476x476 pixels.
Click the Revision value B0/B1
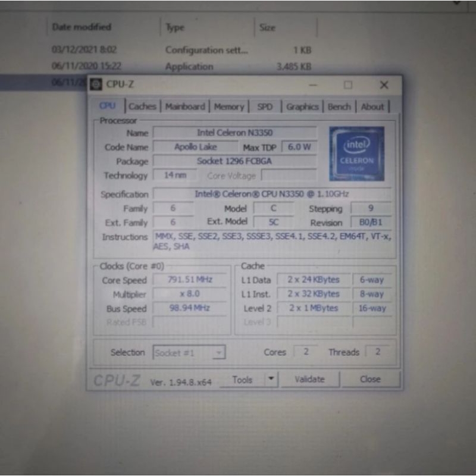click(x=371, y=222)
